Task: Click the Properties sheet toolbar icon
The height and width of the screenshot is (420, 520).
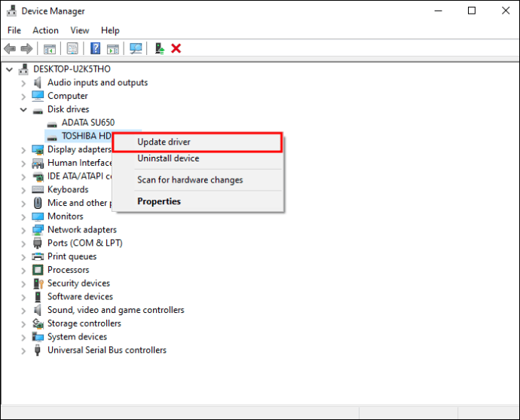Action: (x=72, y=49)
